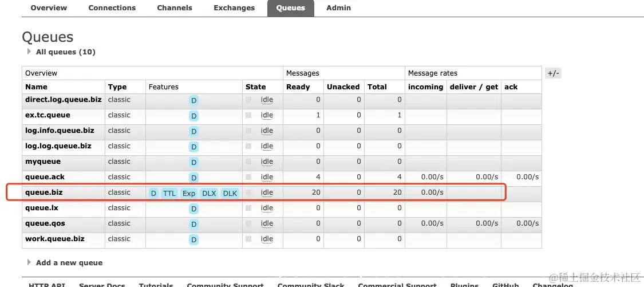Screen dimensions: 644x287
Task: Sort queues by State column
Action: coord(255,87)
